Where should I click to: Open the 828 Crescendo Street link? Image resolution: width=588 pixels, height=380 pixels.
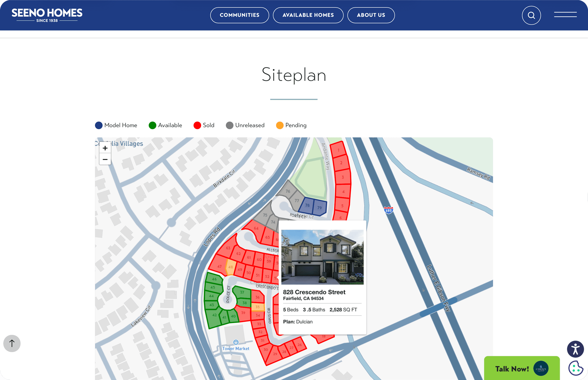314,292
